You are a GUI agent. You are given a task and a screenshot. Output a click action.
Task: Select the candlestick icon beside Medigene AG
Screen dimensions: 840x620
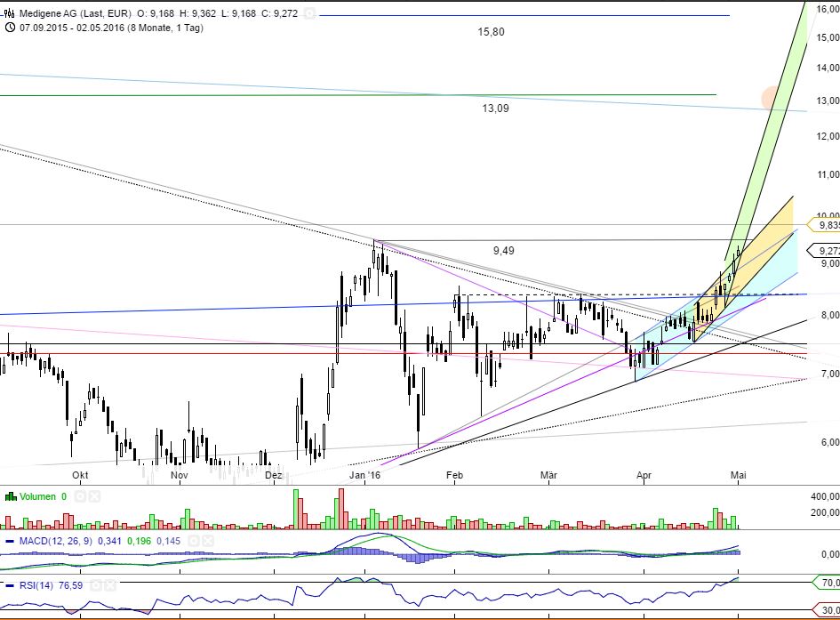pyautogui.click(x=9, y=12)
